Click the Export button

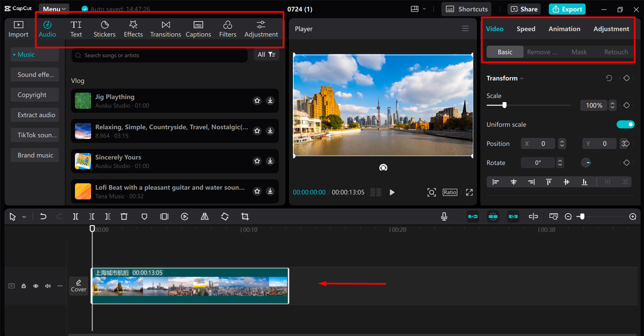[x=567, y=9]
